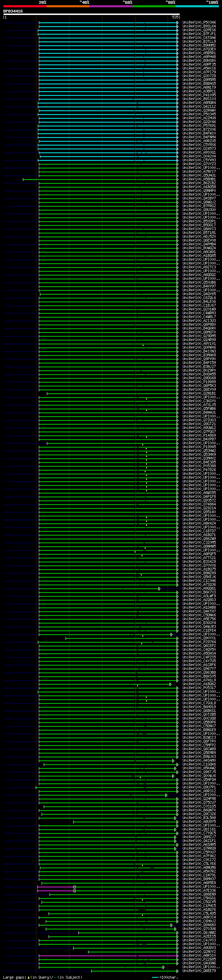Select the UniRef100_A5B5R1 label

point(199,53)
